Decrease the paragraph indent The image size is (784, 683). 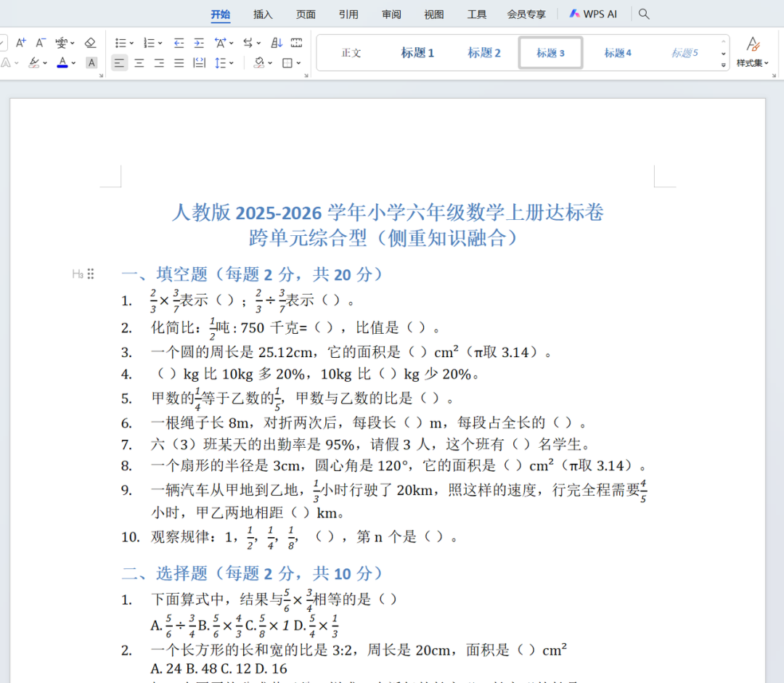[179, 43]
